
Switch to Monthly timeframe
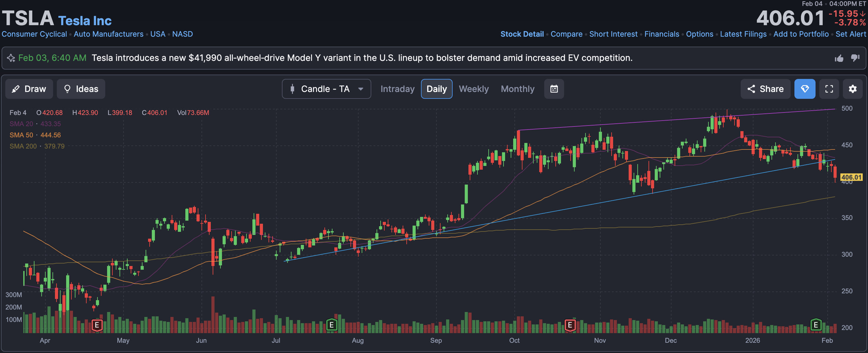517,89
